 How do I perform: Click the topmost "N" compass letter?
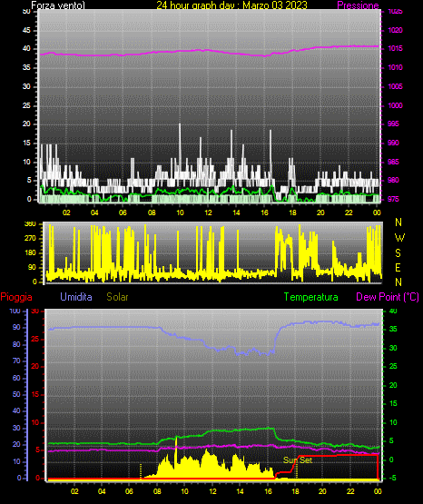(x=398, y=222)
